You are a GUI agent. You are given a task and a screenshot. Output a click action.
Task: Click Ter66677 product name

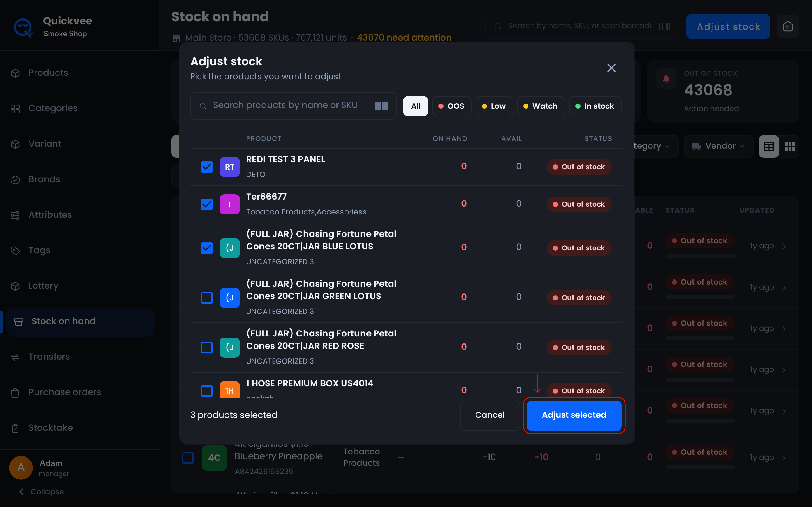point(266,197)
